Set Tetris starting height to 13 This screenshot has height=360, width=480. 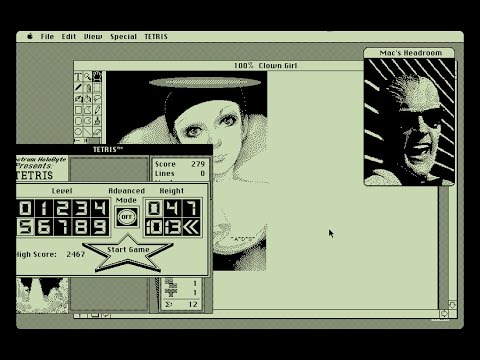173,227
